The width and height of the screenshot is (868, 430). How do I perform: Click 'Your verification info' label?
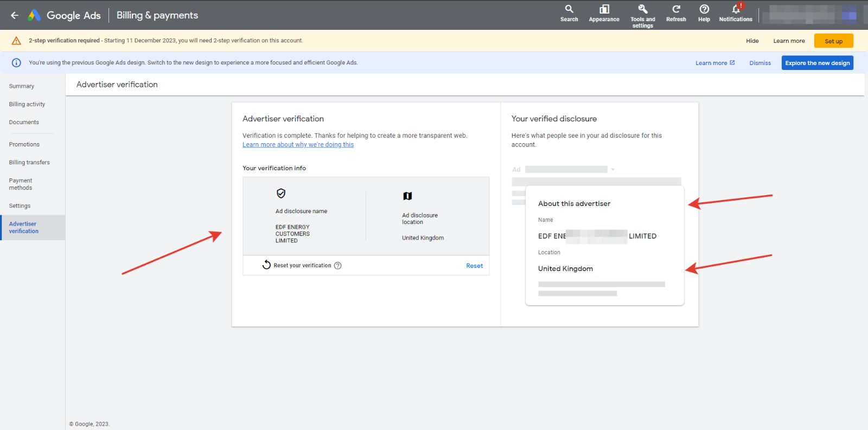coord(274,168)
